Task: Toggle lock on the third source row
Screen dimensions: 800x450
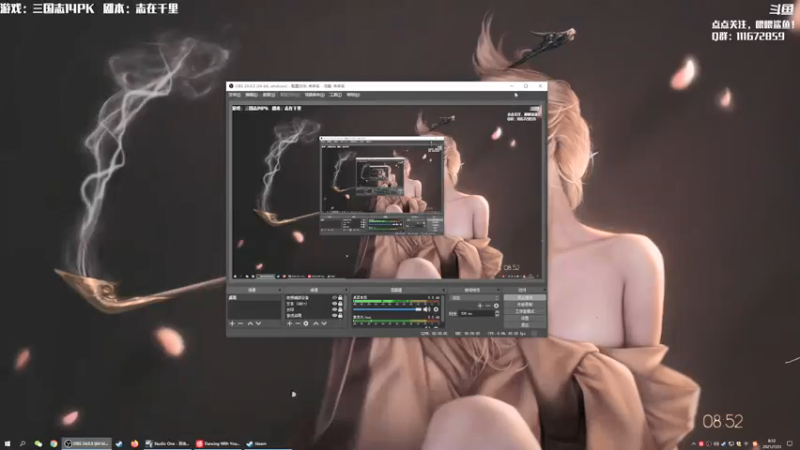Action: coord(340,310)
